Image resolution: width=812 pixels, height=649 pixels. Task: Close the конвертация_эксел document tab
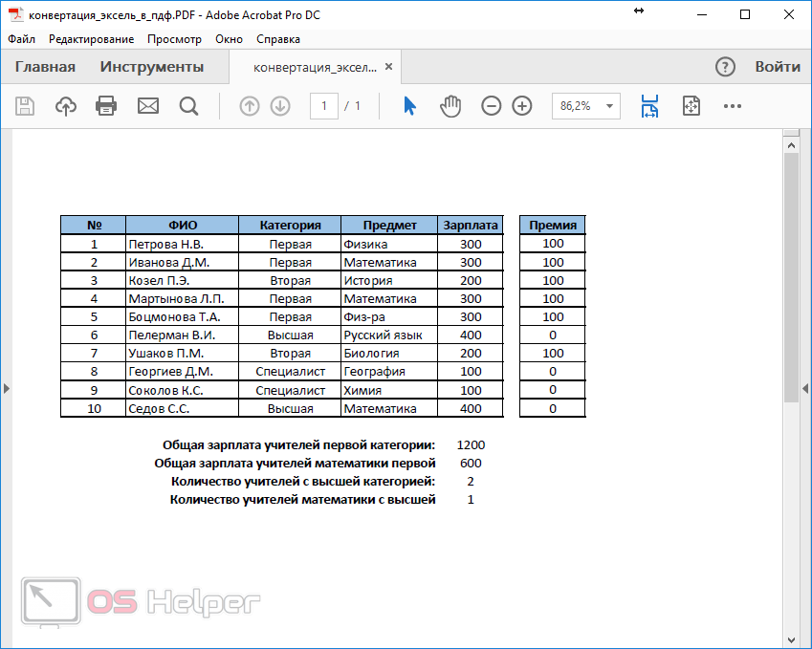coord(389,67)
